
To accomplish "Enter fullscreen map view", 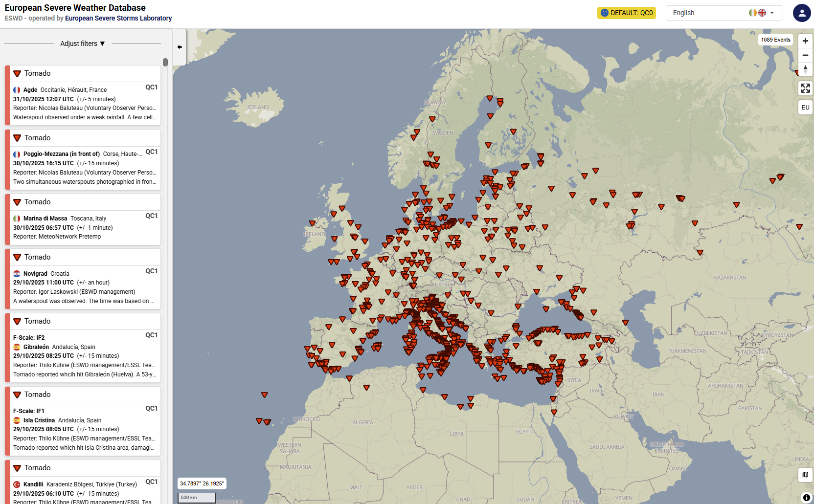I will click(805, 88).
